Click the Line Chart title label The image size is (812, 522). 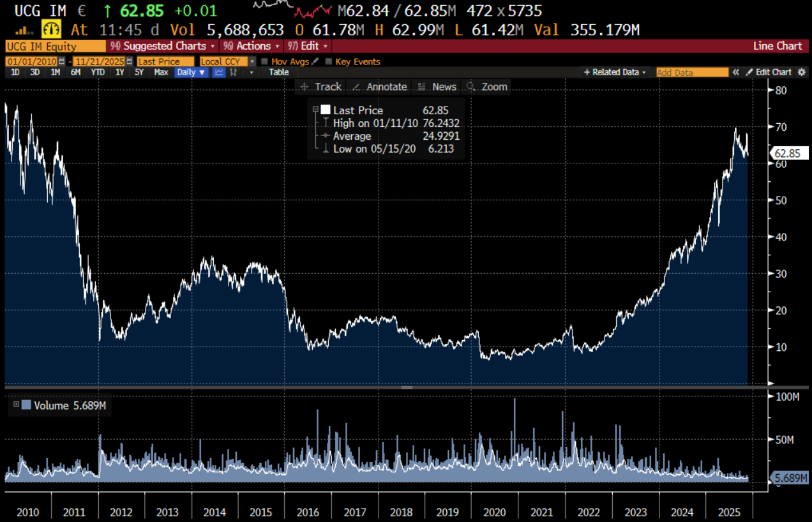point(778,46)
